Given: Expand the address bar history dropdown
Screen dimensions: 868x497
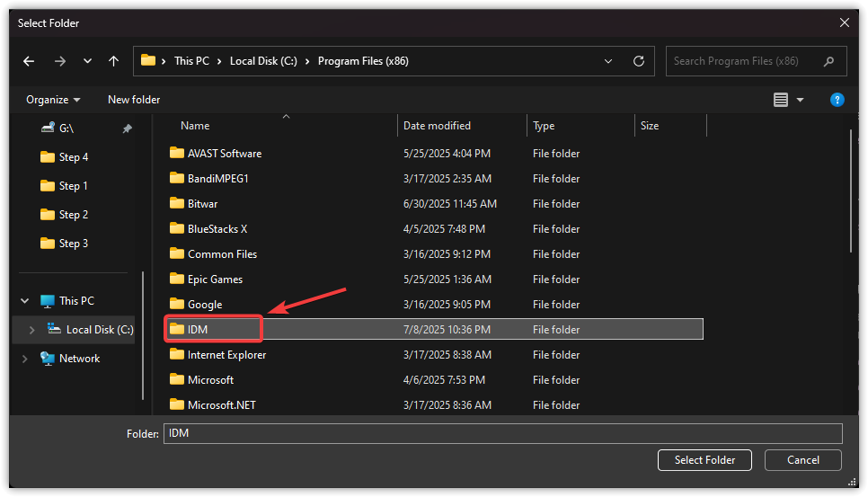Looking at the screenshot, I should 608,61.
